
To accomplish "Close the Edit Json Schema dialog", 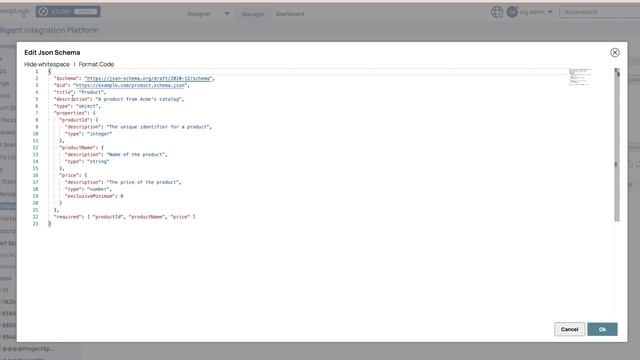I will click(615, 52).
